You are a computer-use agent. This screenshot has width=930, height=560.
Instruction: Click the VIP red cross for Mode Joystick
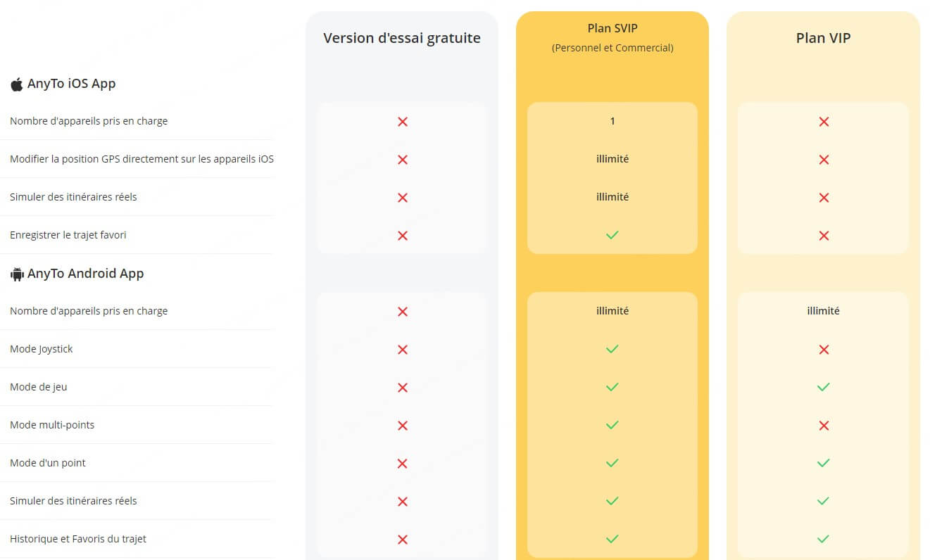tap(824, 350)
